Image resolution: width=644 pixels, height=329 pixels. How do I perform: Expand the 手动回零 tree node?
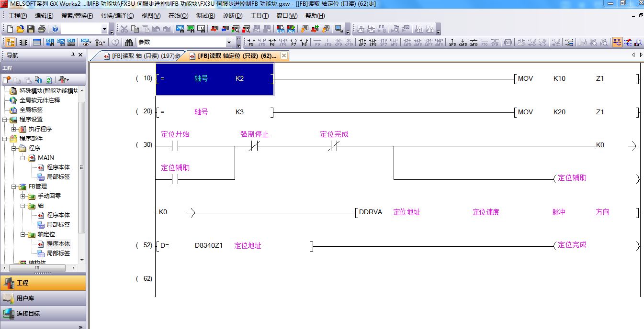23,196
